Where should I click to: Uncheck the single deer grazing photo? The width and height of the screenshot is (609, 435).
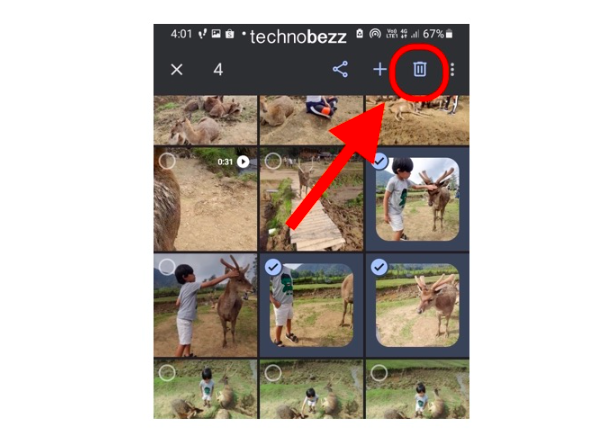379,267
